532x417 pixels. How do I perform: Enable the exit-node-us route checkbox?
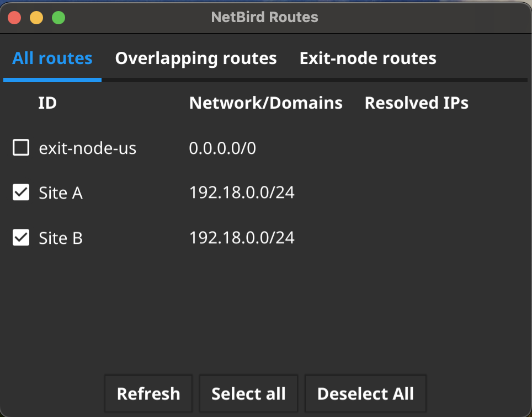point(21,148)
